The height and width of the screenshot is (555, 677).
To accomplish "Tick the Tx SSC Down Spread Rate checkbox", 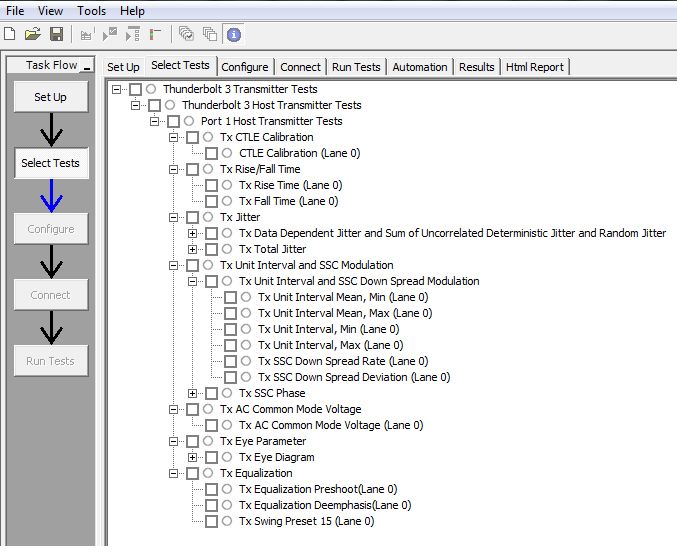I will (x=230, y=361).
